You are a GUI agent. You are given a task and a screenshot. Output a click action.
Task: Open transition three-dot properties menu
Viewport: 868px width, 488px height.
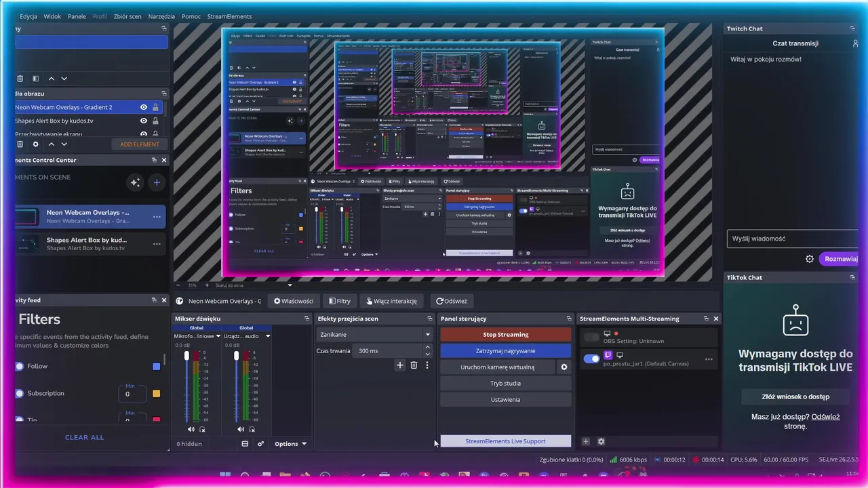click(x=427, y=365)
